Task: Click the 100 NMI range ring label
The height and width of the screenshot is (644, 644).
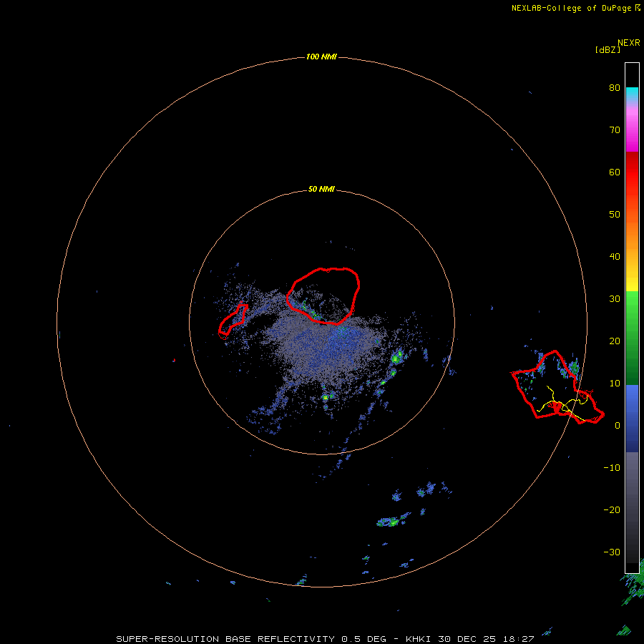Action: pyautogui.click(x=321, y=57)
